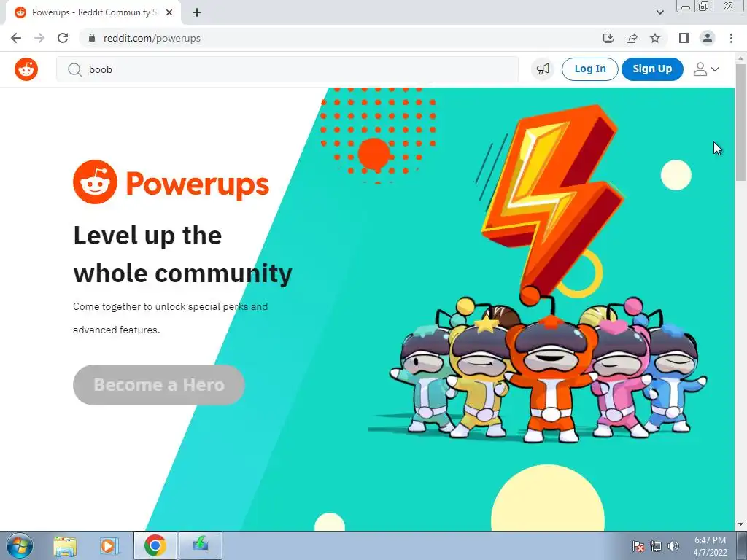
Task: Click the Sign Up button
Action: tap(652, 69)
